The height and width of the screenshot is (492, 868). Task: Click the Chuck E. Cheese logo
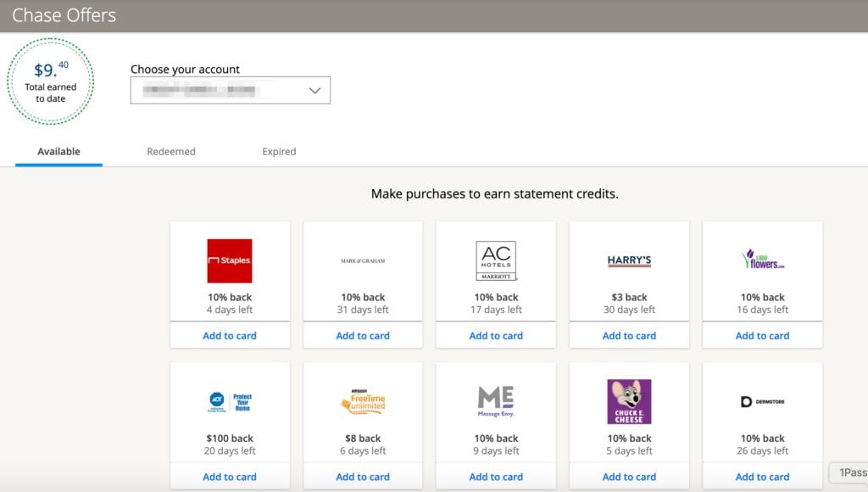pos(629,401)
